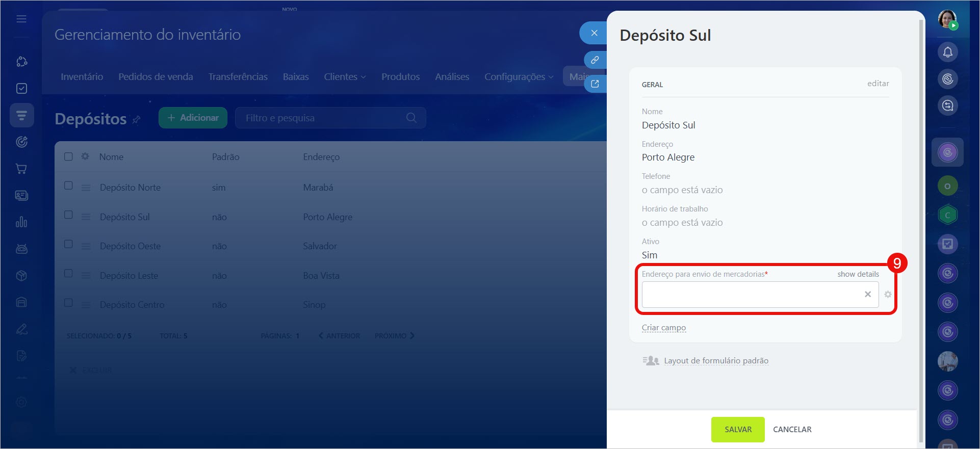Click the Criar campo link

[663, 328]
